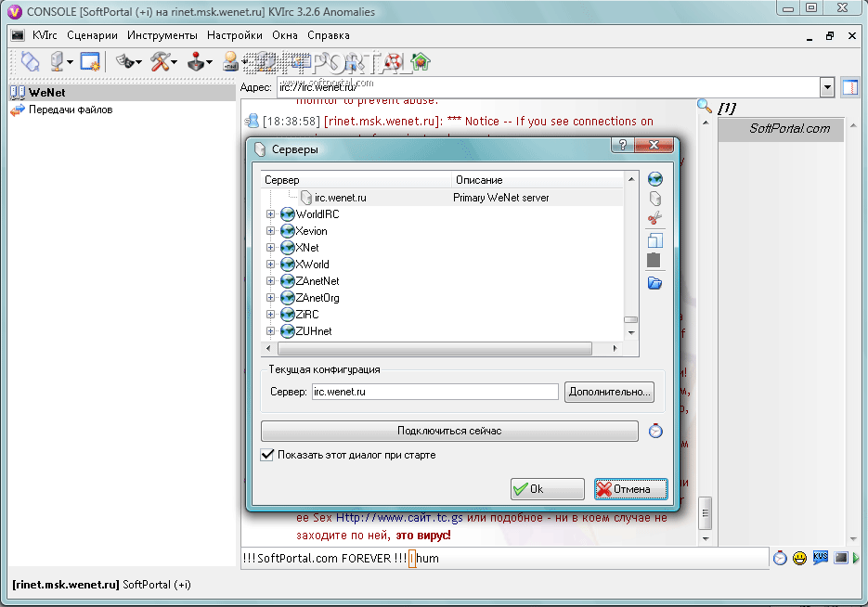Open the address bar dropdown arrow

pos(827,87)
